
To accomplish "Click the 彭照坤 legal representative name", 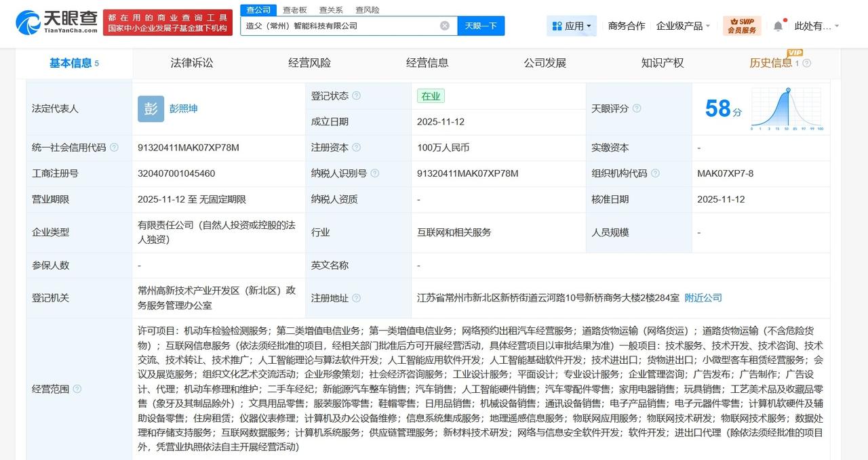I will click(x=182, y=108).
